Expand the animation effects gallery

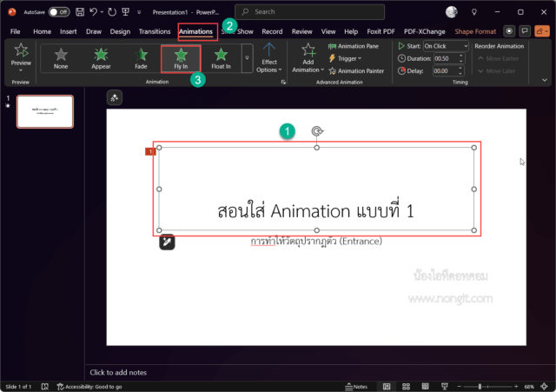coord(247,58)
